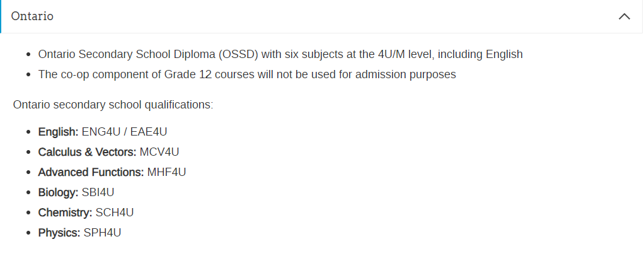Select the Advanced Functions label
This screenshot has width=644, height=256.
(91, 172)
